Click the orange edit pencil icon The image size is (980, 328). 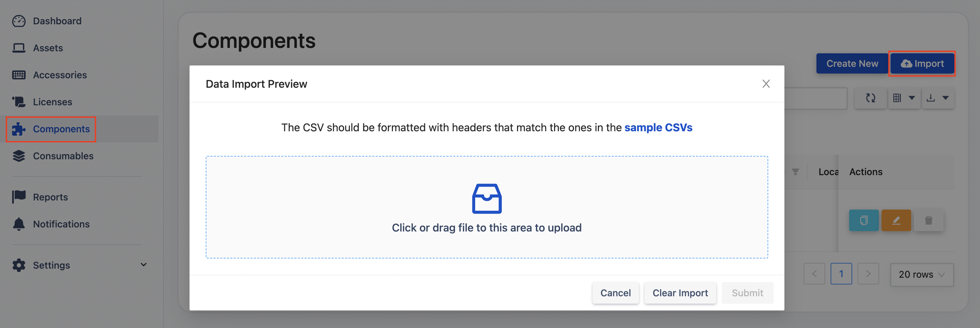pos(896,220)
